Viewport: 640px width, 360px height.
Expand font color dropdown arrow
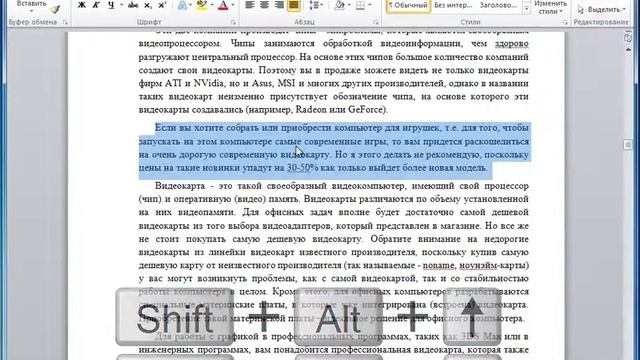[x=233, y=5]
